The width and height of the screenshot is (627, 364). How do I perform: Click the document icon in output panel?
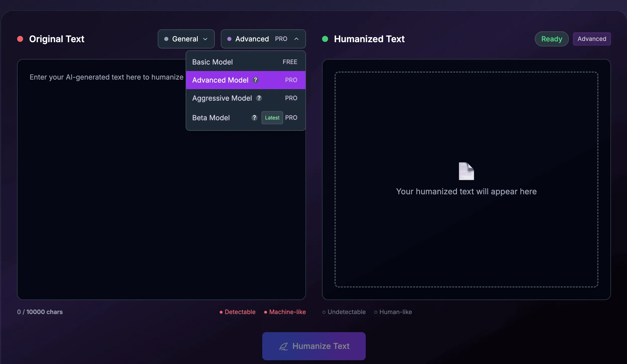click(x=466, y=171)
